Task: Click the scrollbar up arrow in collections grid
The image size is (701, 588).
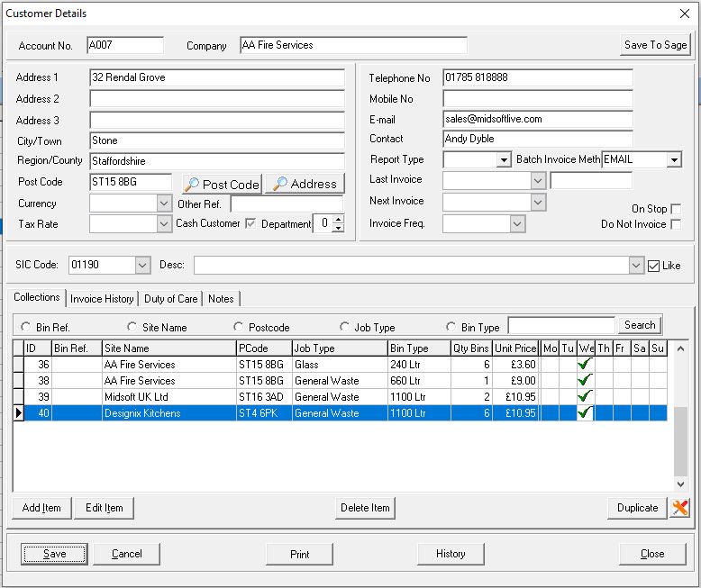Action: pos(680,349)
